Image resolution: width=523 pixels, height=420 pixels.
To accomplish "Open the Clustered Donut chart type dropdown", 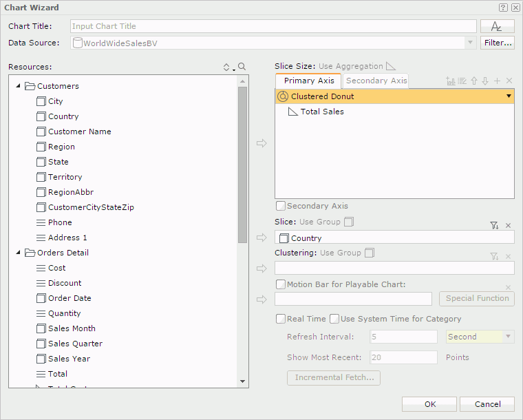I will pyautogui.click(x=509, y=96).
